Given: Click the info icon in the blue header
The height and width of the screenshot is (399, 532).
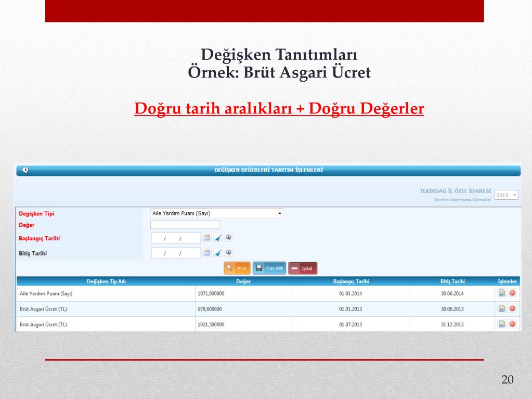Looking at the screenshot, I should point(26,170).
